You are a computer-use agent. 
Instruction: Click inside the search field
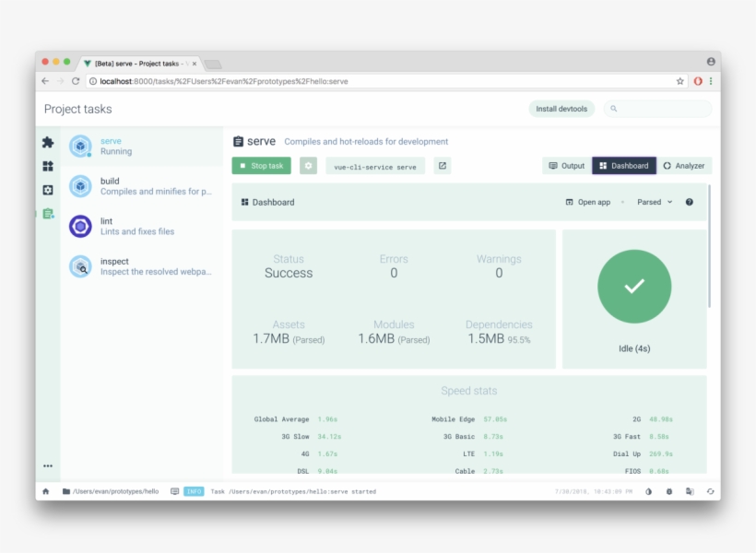[656, 109]
